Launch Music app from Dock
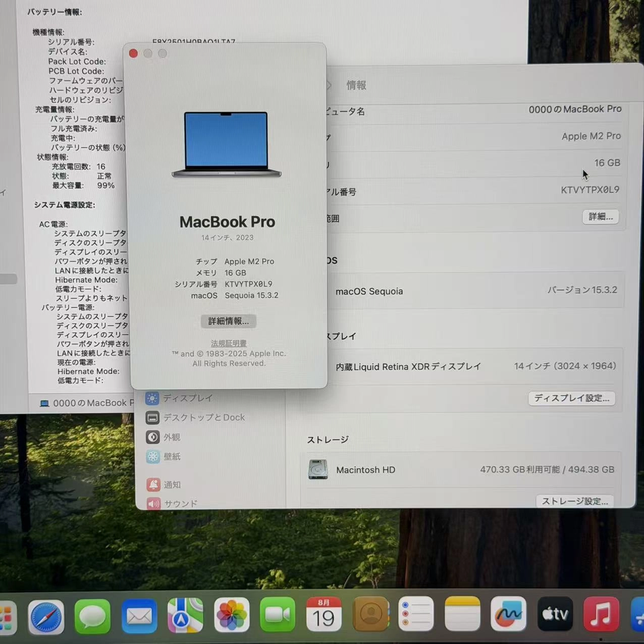This screenshot has width=644, height=644. click(601, 614)
